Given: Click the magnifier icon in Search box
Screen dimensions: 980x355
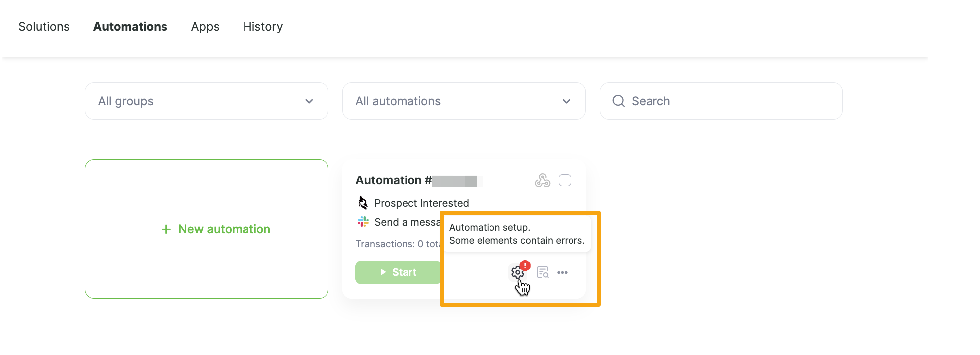Looking at the screenshot, I should [x=618, y=101].
